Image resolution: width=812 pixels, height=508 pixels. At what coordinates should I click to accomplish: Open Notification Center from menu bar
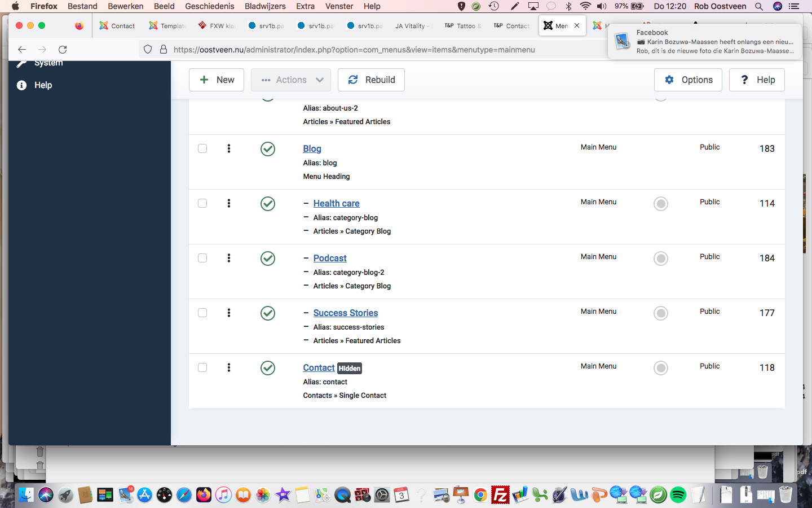pos(794,6)
